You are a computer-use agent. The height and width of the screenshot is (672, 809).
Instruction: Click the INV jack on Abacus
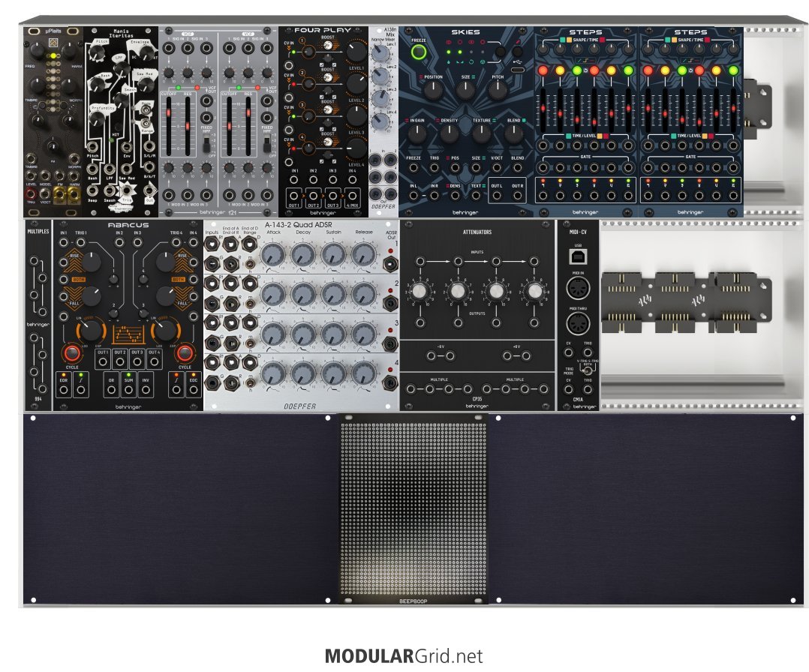pos(146,390)
